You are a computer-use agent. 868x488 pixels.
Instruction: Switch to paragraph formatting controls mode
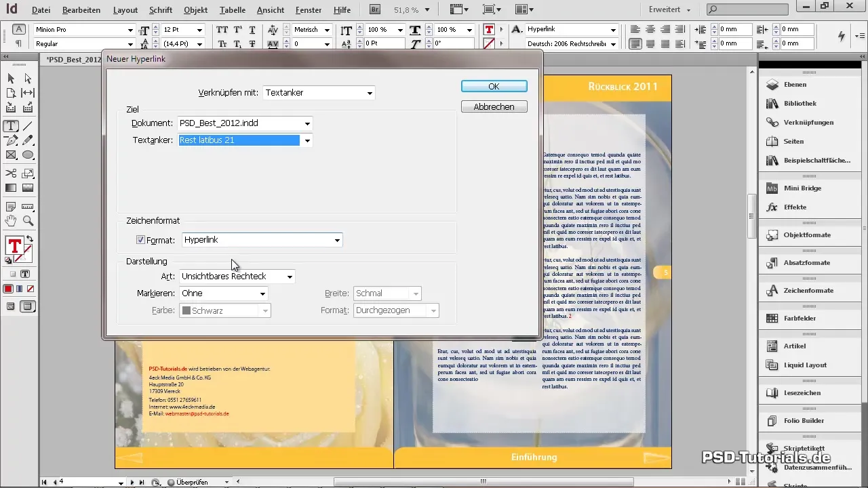coord(19,43)
